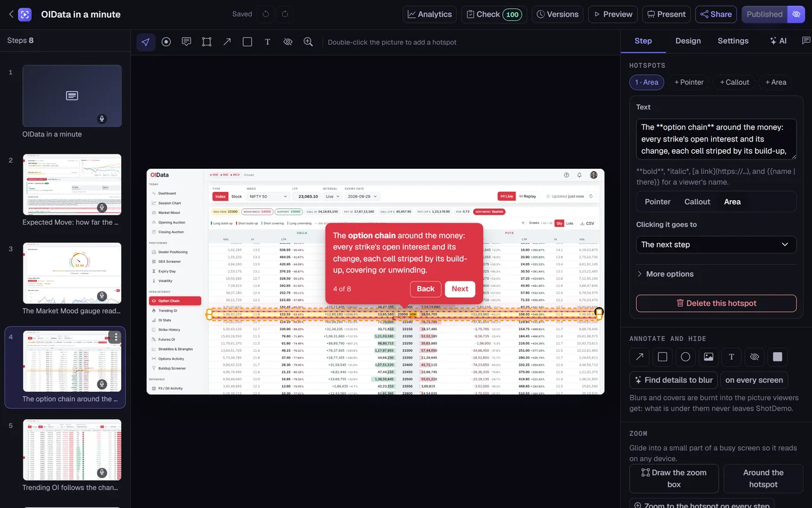The width and height of the screenshot is (812, 508).
Task: Select the Step tab
Action: 643,41
